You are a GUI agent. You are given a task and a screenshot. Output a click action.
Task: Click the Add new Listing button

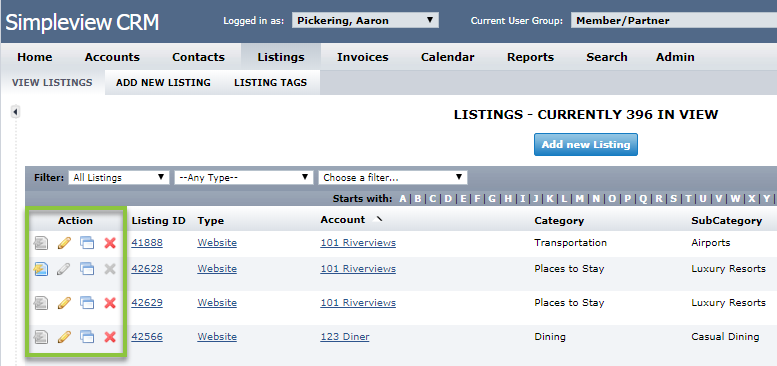click(x=586, y=145)
